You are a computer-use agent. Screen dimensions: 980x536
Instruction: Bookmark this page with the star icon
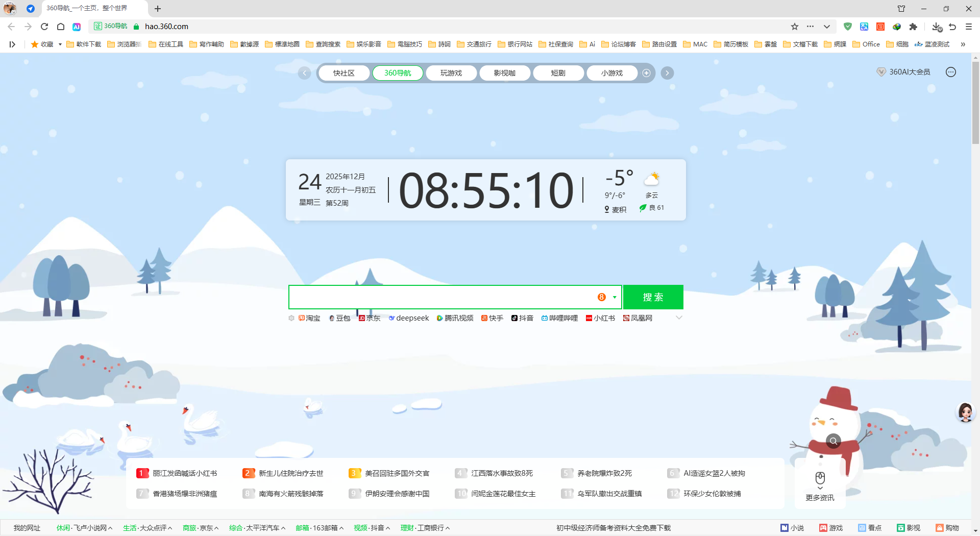[x=795, y=27]
